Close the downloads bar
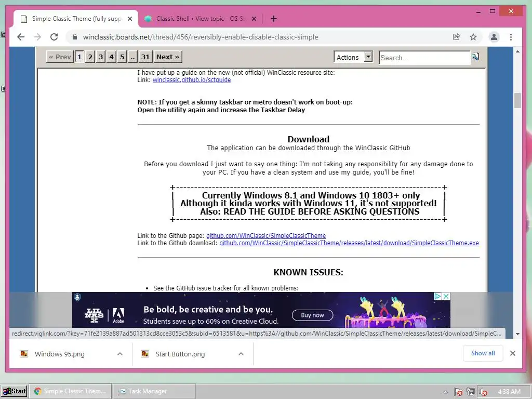 (513, 353)
